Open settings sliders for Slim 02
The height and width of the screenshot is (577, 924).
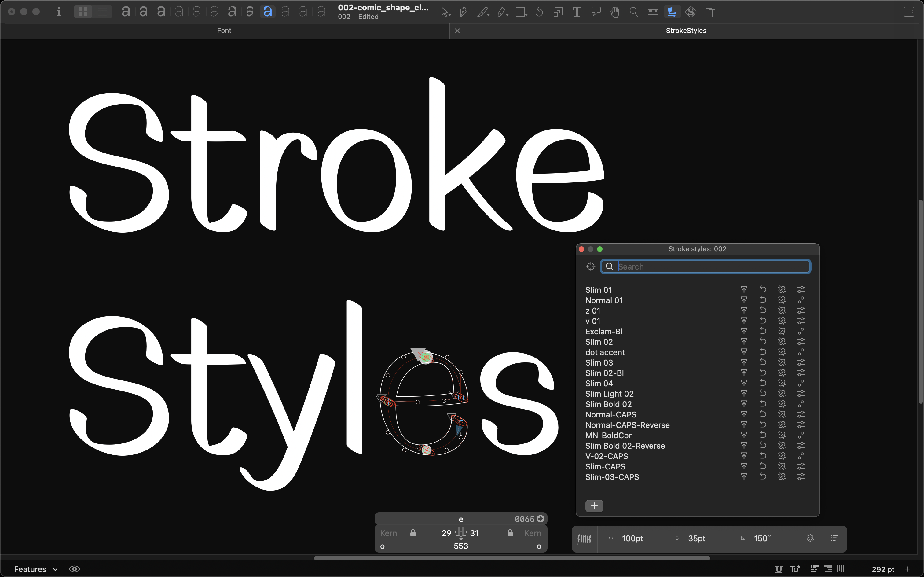tap(801, 342)
